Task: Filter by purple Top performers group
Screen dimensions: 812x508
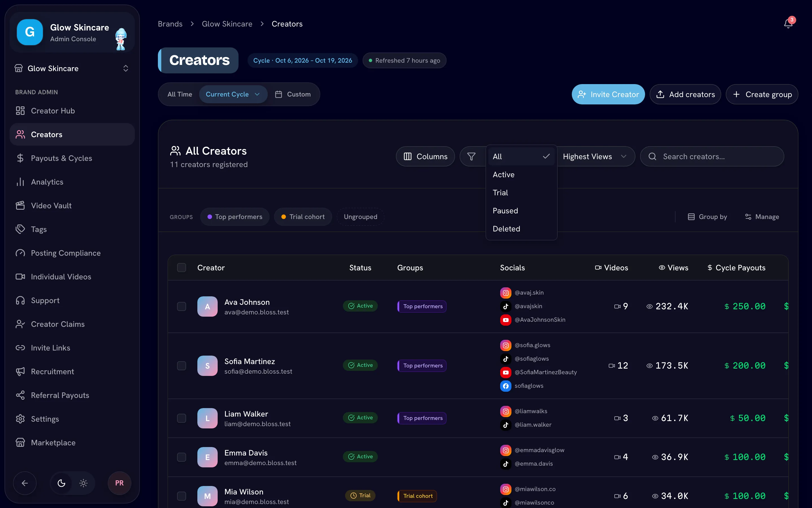Action: point(235,217)
